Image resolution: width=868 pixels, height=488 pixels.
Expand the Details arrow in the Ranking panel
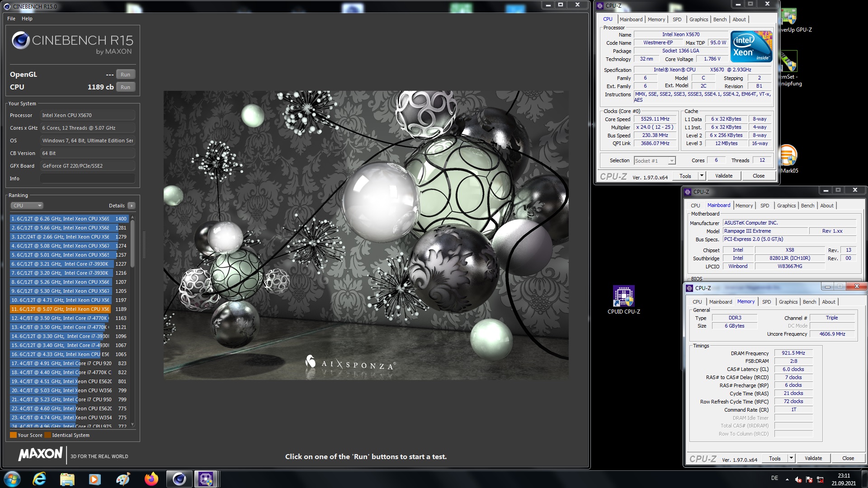132,206
